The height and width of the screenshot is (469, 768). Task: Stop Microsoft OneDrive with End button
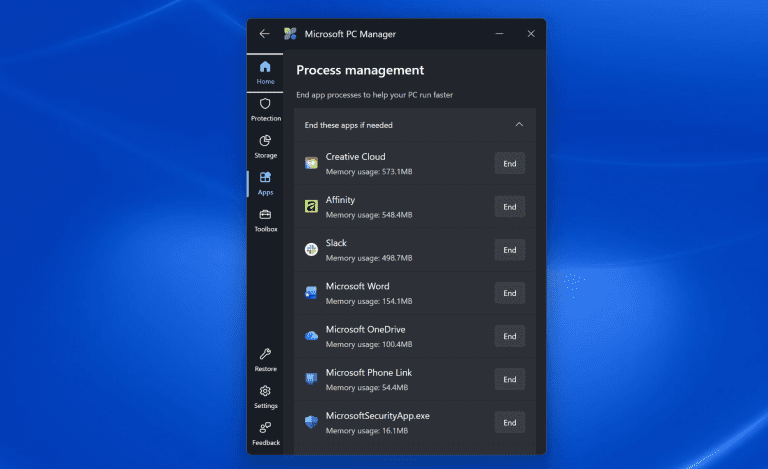click(509, 336)
